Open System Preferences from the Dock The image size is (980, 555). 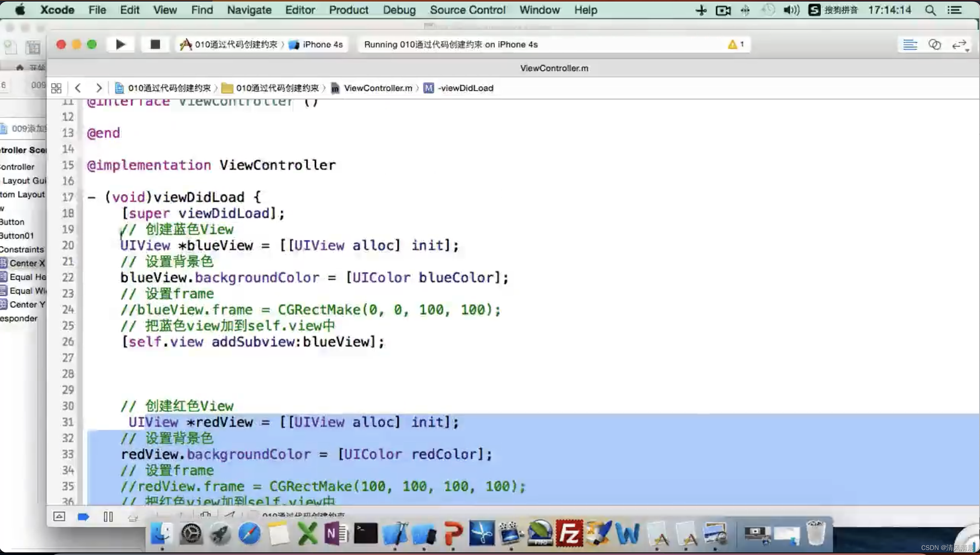(x=191, y=533)
